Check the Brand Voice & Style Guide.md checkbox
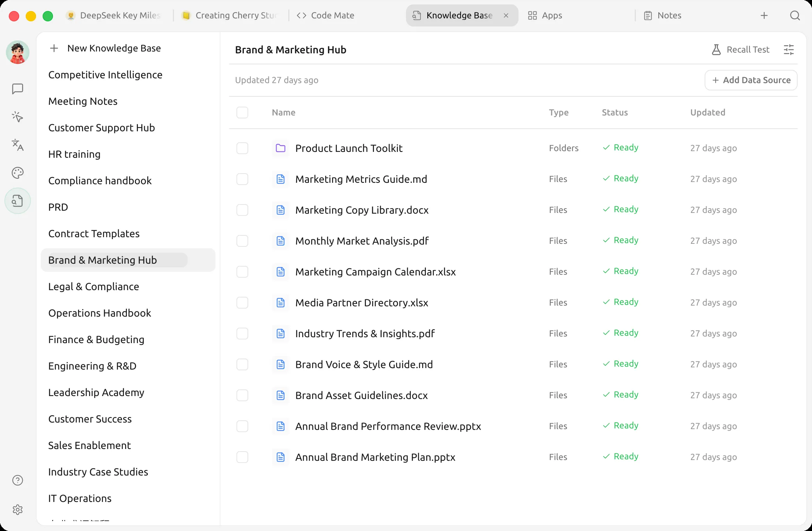This screenshot has height=531, width=812. click(242, 364)
